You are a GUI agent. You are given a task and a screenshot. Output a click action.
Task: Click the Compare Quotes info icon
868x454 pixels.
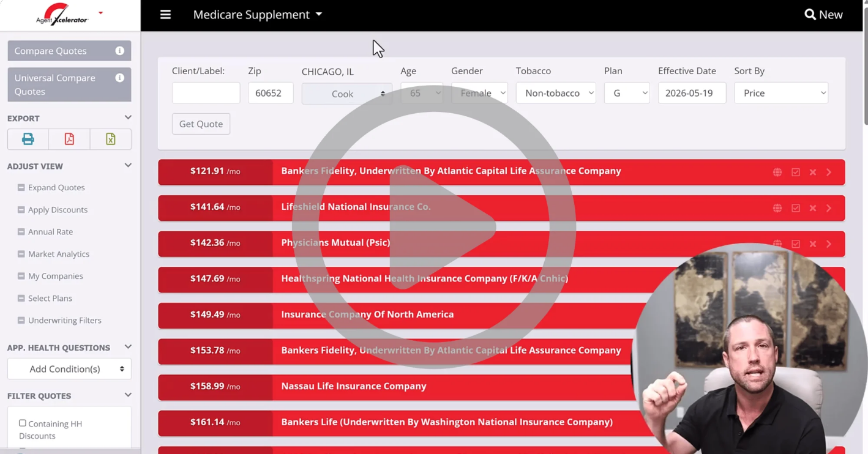[x=120, y=51]
